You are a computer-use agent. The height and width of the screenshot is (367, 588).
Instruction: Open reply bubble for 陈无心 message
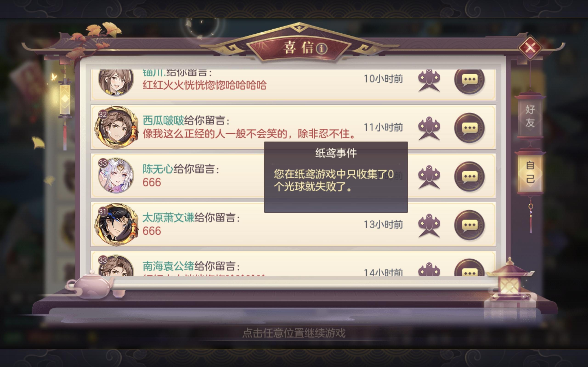(469, 176)
